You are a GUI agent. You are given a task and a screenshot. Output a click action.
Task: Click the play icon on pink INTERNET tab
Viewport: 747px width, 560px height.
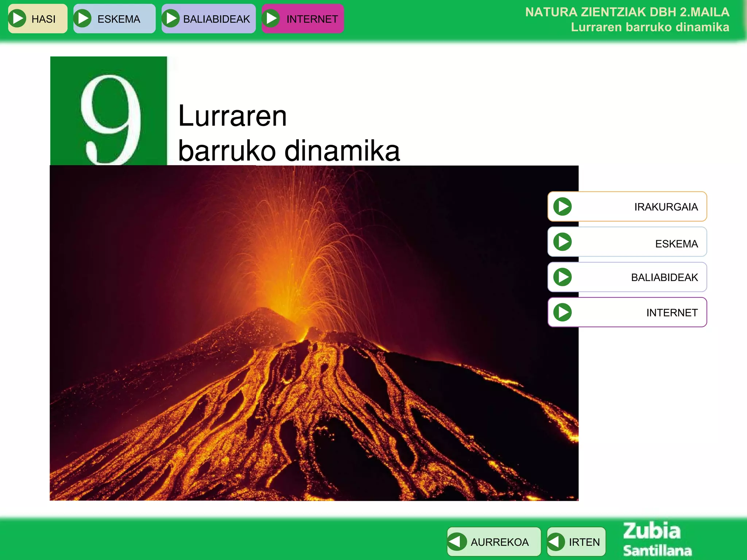point(271,19)
